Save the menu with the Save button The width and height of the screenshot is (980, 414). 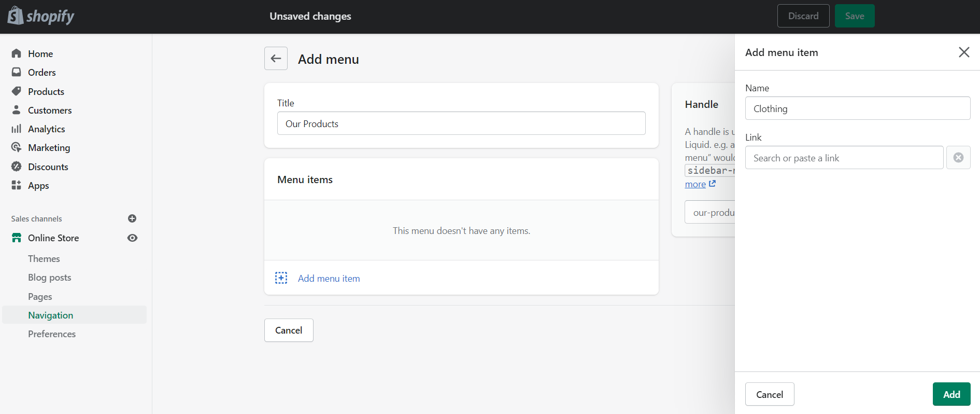click(855, 16)
